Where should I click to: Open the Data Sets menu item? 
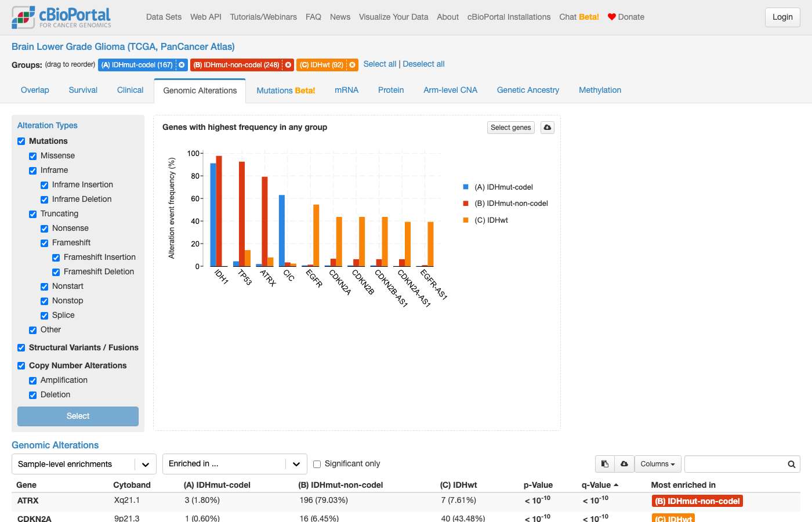click(x=164, y=17)
